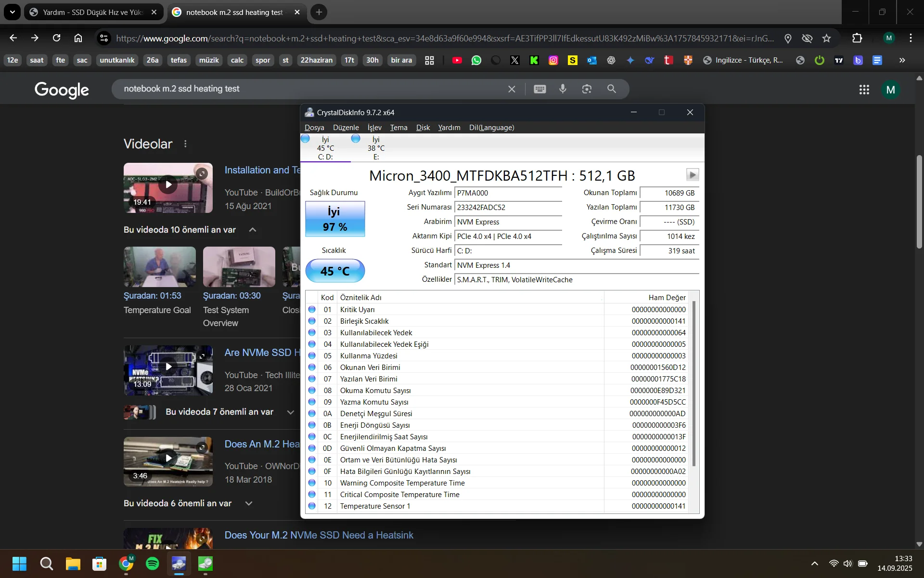Open the ChatGPT bookmark icon

[611, 60]
